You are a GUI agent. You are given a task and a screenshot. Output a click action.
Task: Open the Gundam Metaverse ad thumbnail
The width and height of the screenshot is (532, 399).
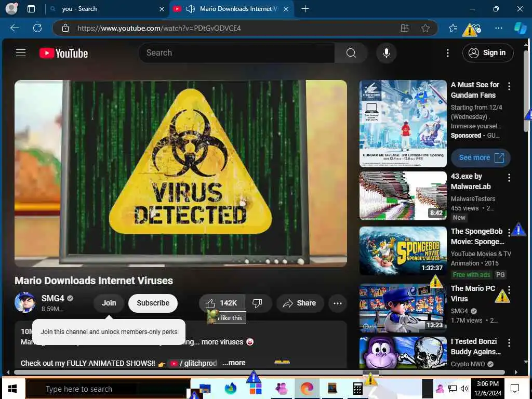pyautogui.click(x=403, y=124)
